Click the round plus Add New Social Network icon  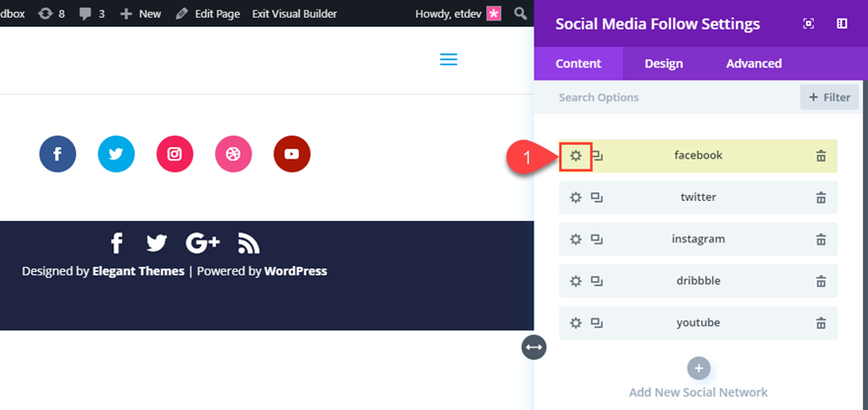[698, 369]
